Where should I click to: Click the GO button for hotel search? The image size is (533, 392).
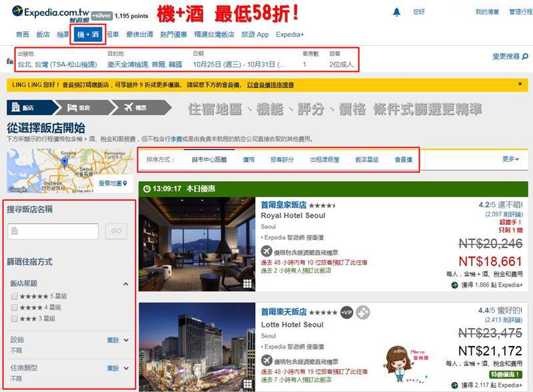tap(116, 231)
